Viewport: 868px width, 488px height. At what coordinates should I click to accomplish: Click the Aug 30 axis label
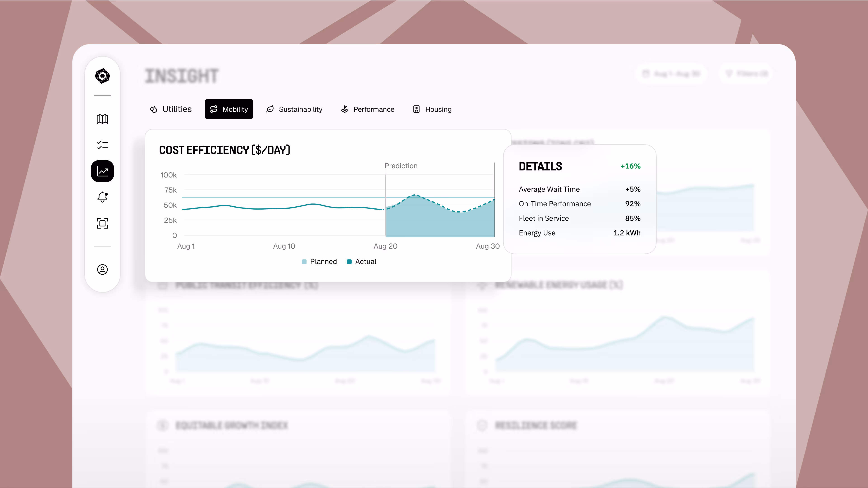488,246
